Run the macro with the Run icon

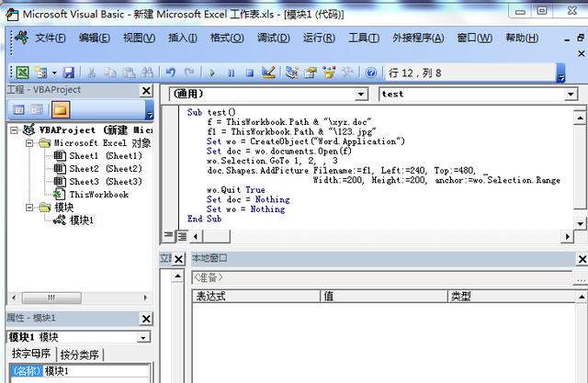(212, 73)
